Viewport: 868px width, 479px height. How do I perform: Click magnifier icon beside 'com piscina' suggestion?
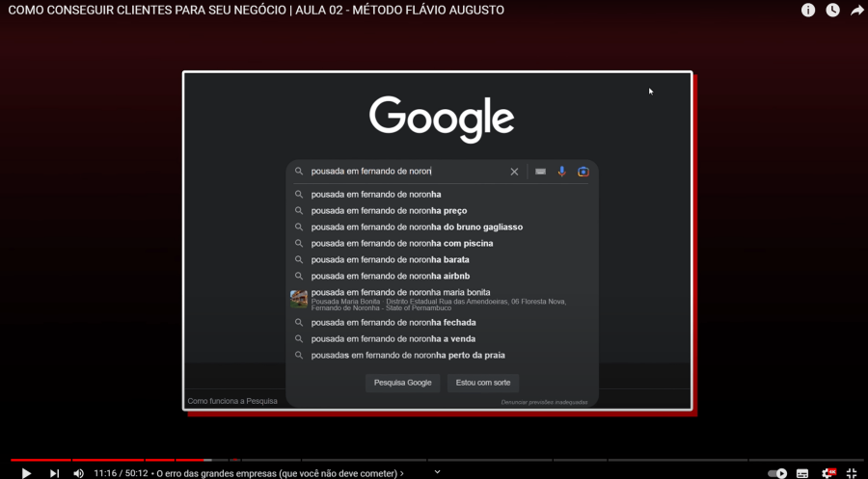tap(299, 244)
